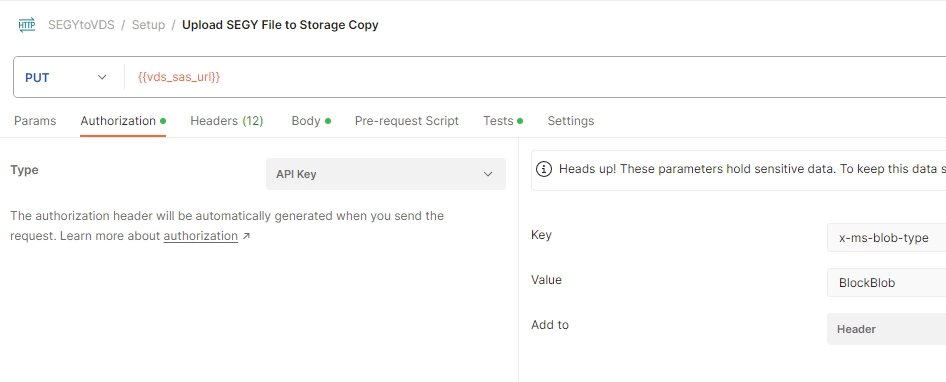
Task: Click the Add to label
Action: [550, 325]
